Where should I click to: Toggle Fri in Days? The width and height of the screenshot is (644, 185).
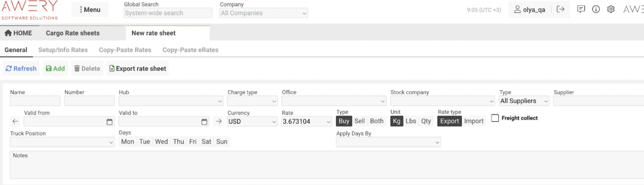click(193, 142)
